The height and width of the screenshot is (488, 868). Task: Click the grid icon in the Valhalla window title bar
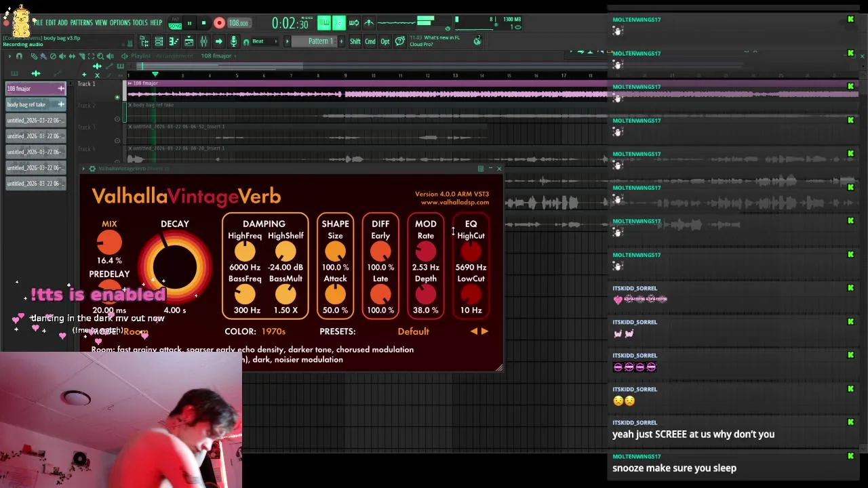coord(481,168)
